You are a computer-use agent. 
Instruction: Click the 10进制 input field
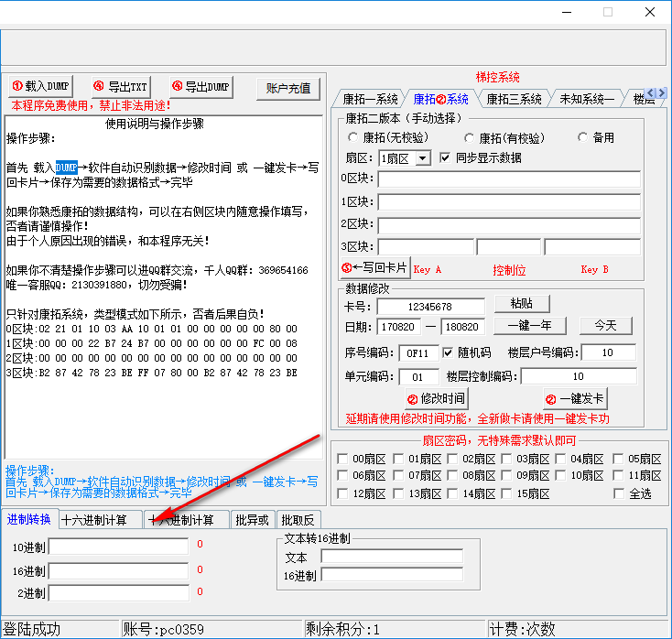[119, 547]
